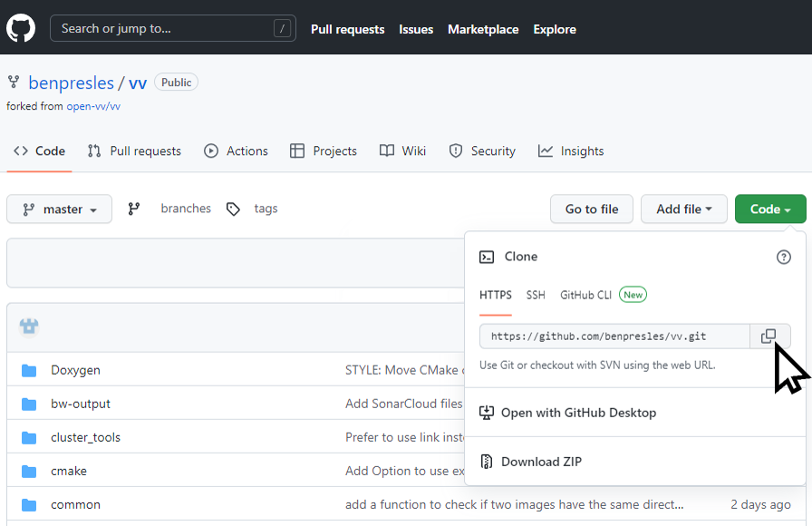Open 'STYLE: Move CMake' commit message

click(x=405, y=370)
